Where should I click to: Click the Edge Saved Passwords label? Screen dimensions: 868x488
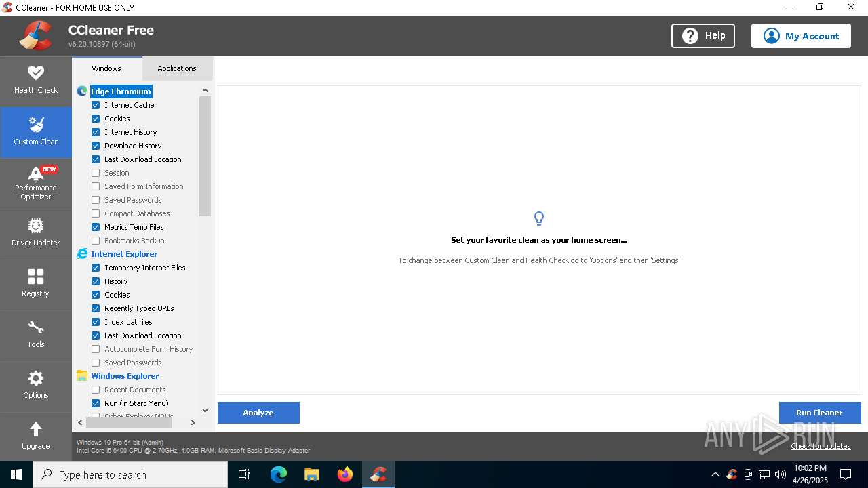133,200
